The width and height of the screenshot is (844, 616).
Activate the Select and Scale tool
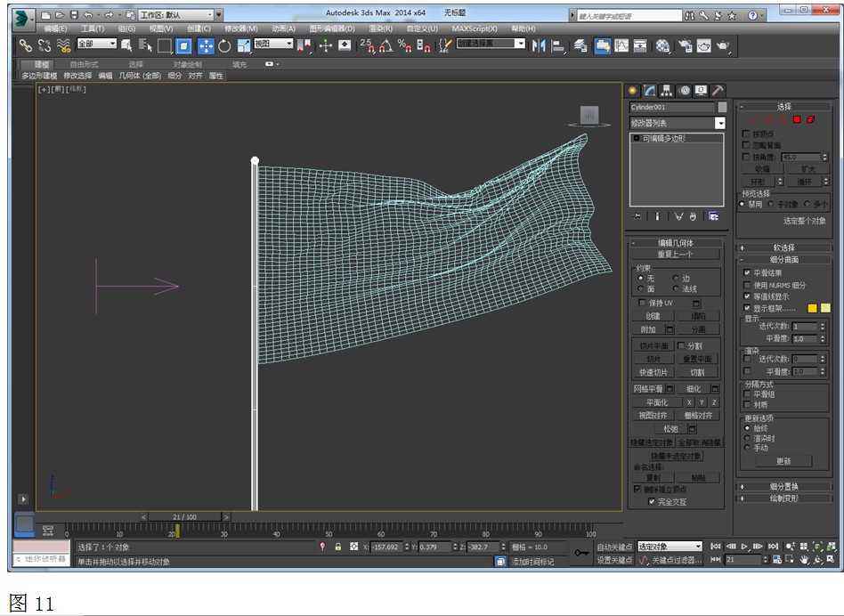coord(244,46)
